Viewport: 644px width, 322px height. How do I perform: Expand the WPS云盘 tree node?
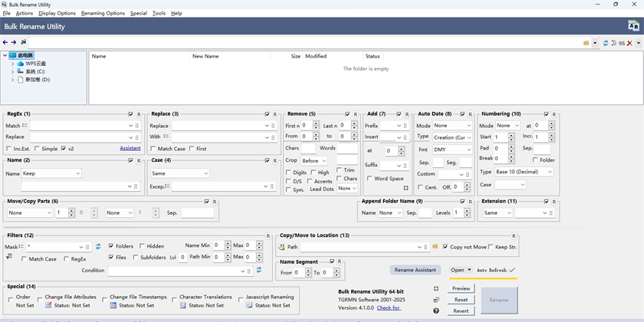coord(12,64)
